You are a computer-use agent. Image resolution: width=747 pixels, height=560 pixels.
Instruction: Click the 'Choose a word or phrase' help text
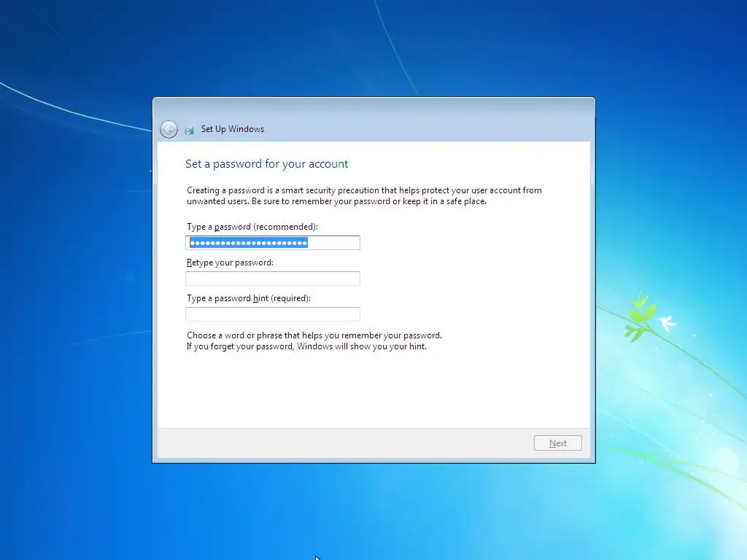[314, 341]
